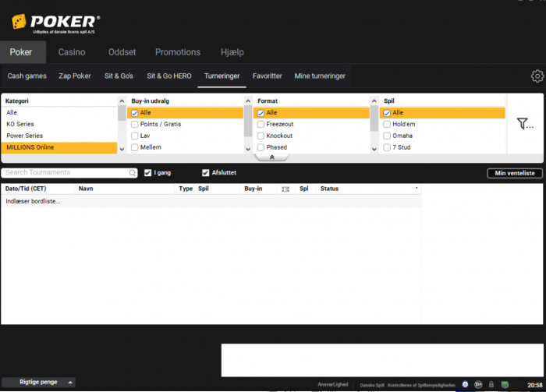This screenshot has height=392, width=546.
Task: Click the Search Tournaments input field
Action: 69,173
